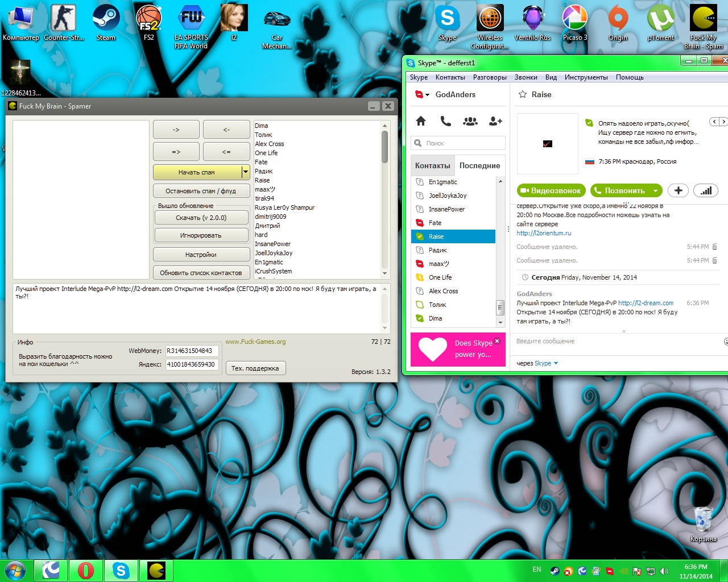The image size is (728, 582).
Task: Select the FS2 basketball desktop icon
Action: click(x=148, y=23)
